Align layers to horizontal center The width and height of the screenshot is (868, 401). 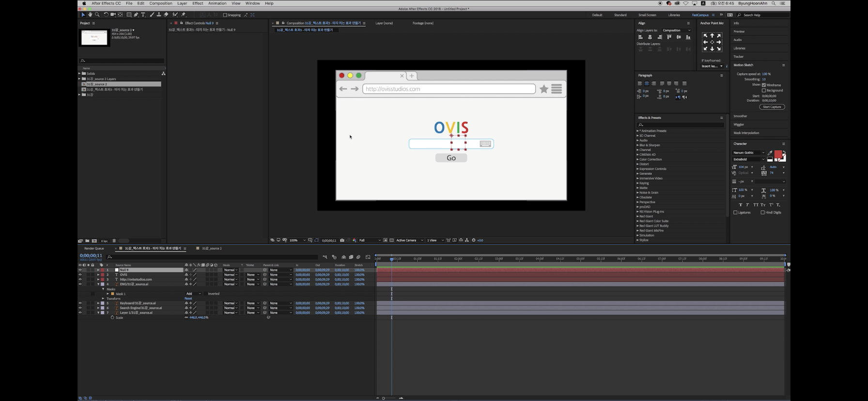650,37
